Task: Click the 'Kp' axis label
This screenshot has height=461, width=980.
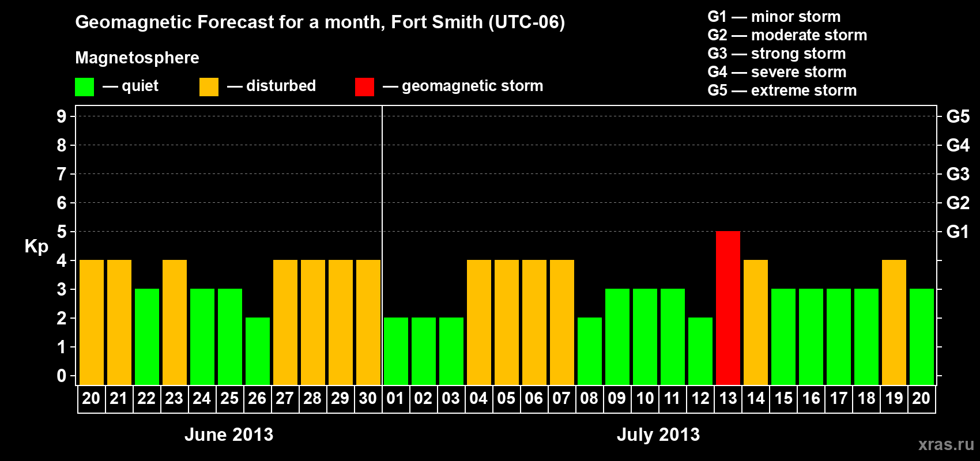Action: (36, 247)
